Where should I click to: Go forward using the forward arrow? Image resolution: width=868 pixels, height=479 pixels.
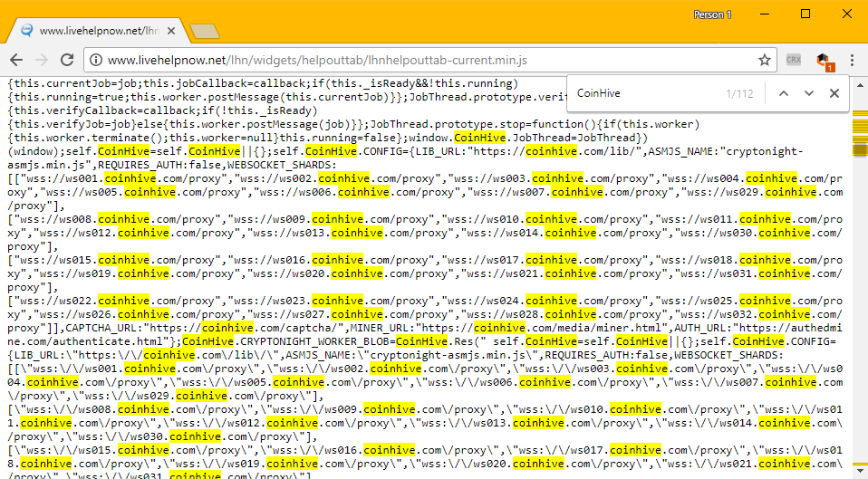tap(42, 60)
